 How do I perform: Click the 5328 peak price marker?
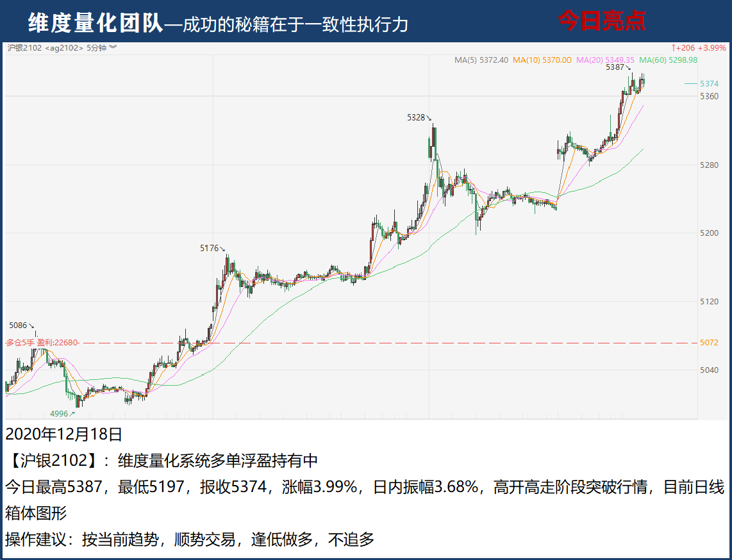417,117
